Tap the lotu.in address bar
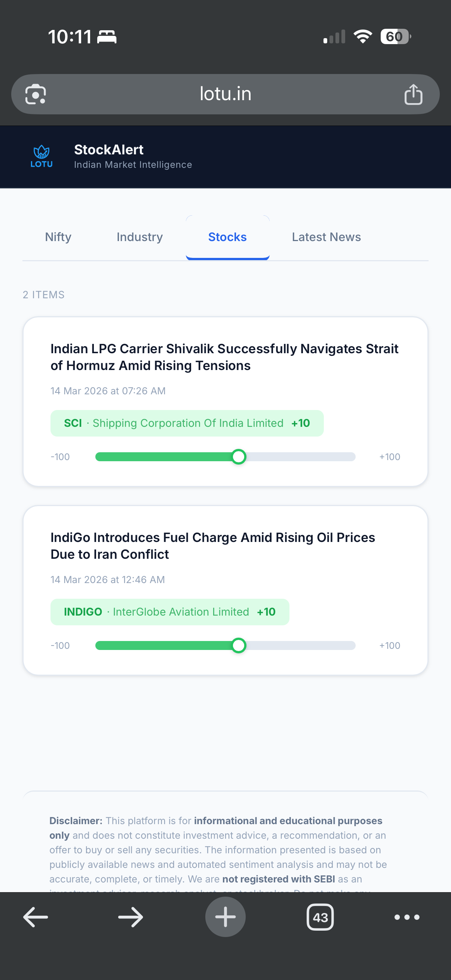 point(225,94)
